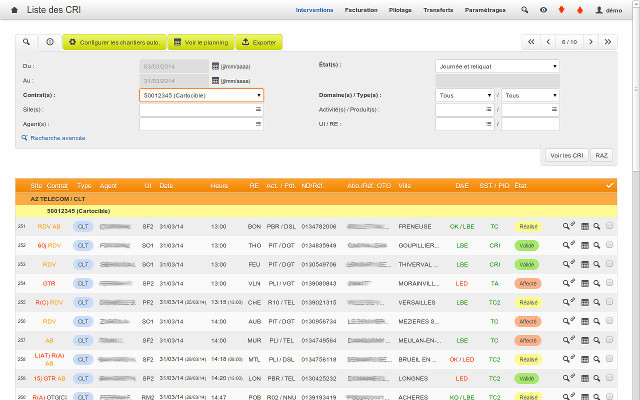This screenshot has height=400, width=640.
Task: Open État(s) dropdown Journée et reliquat
Action: click(497, 66)
